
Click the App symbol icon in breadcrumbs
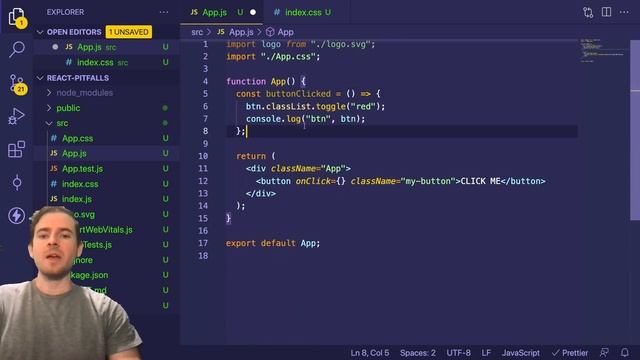pyautogui.click(x=270, y=32)
